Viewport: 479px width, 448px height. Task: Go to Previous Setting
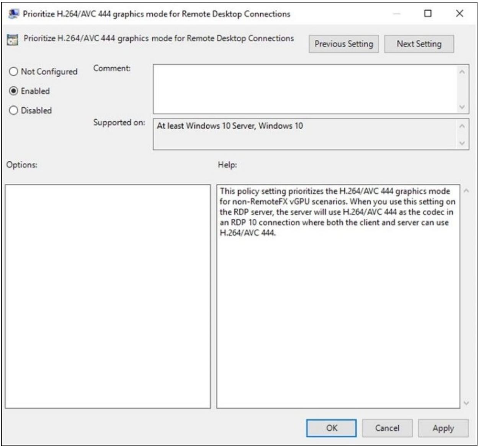click(x=343, y=44)
